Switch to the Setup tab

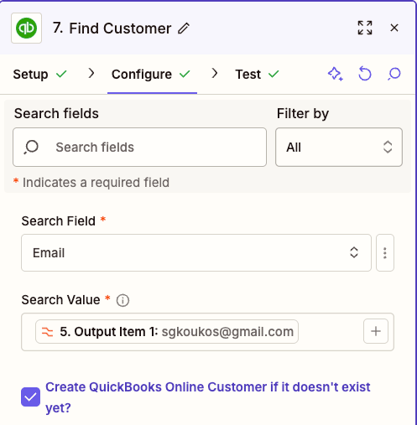pyautogui.click(x=39, y=74)
